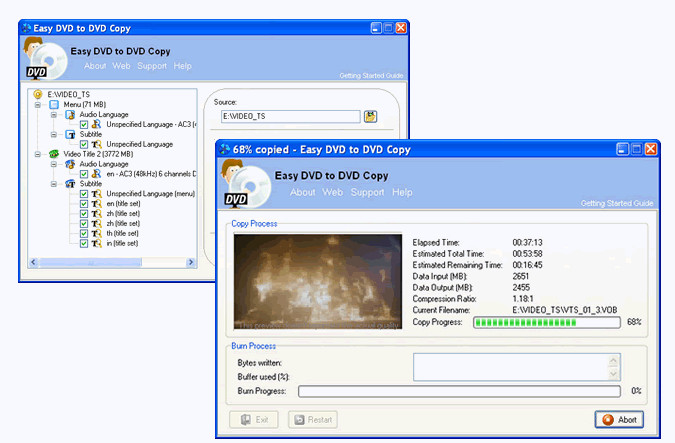Screen dimensions: 675x443
Task: Click DVD logo in the back window header
Action: coord(45,59)
